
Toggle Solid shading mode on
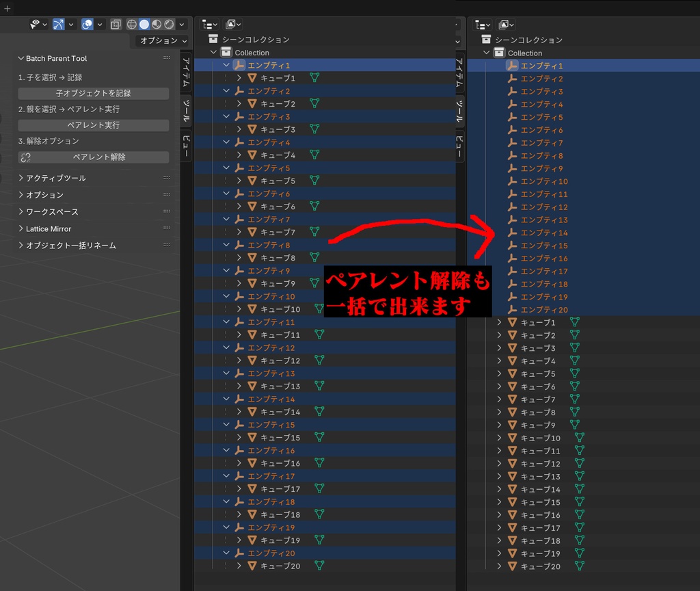click(x=144, y=24)
